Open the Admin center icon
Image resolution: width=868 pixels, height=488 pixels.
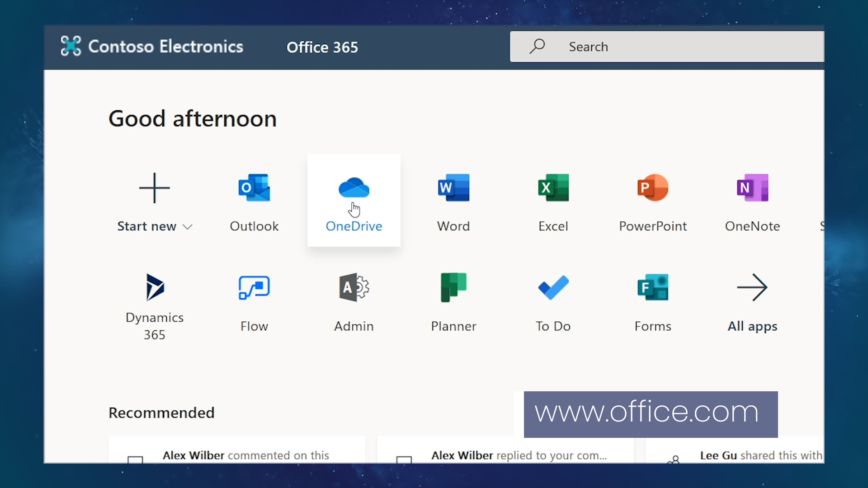[x=354, y=287]
